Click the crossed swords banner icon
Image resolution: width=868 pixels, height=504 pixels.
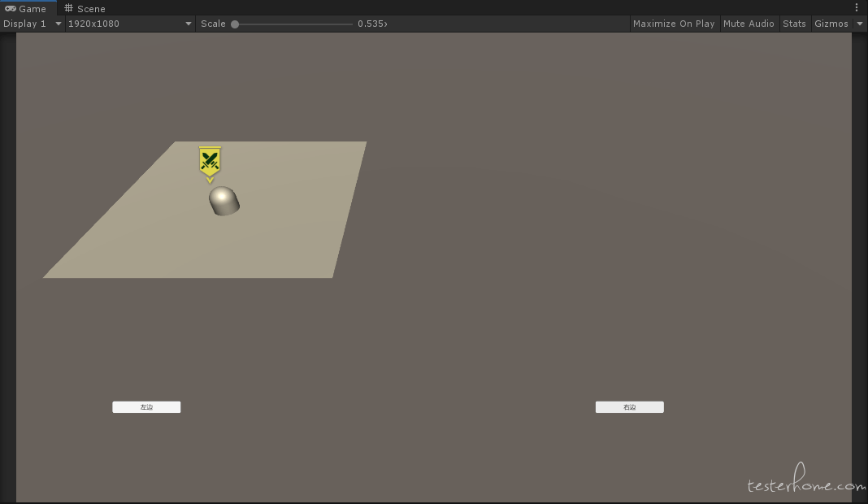pos(210,163)
